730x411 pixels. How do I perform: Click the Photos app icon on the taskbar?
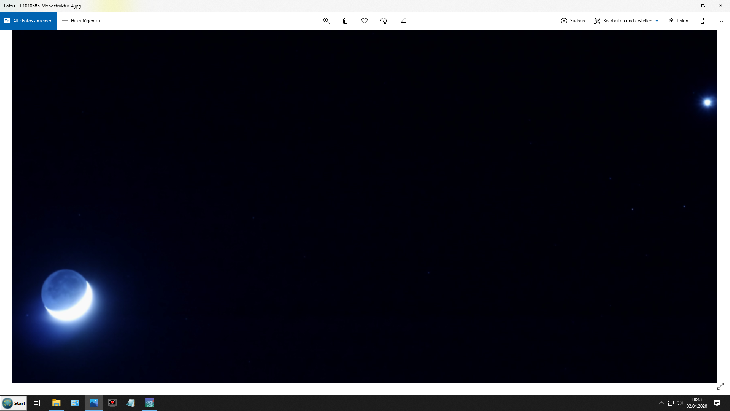pyautogui.click(x=94, y=403)
